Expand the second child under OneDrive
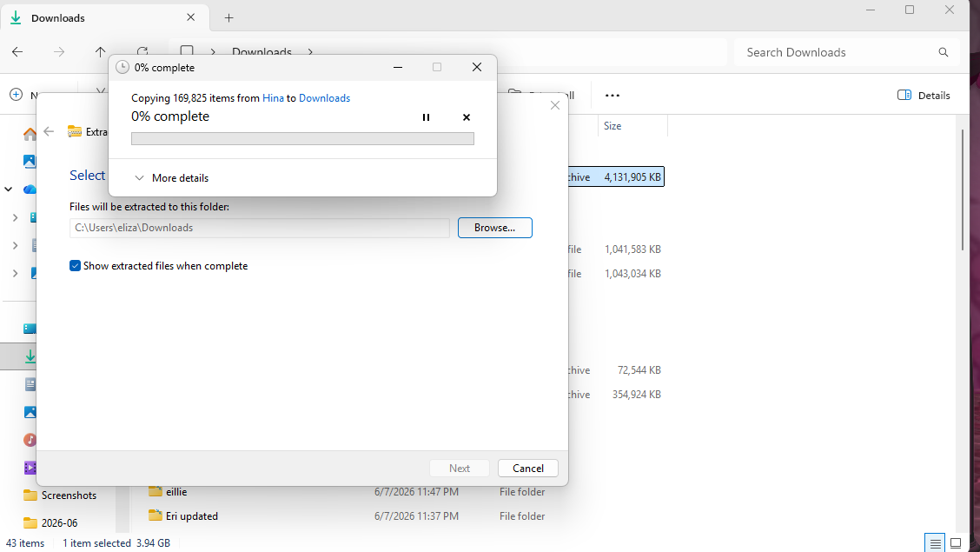Screen dimensions: 980x552 pyautogui.click(x=16, y=246)
